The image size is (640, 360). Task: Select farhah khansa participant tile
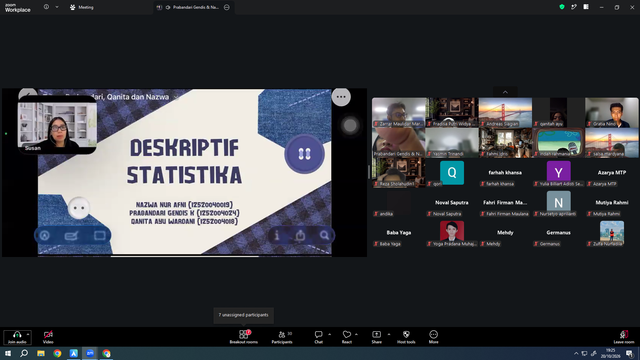(505, 173)
